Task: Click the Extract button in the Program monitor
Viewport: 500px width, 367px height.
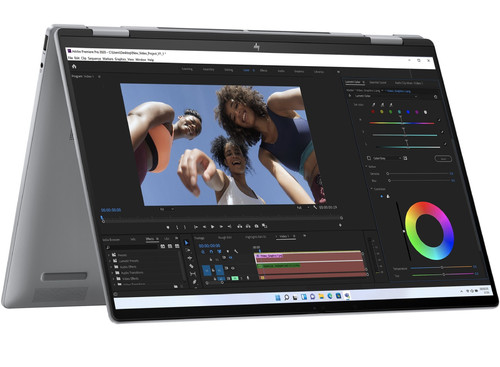Action: pos(248,226)
